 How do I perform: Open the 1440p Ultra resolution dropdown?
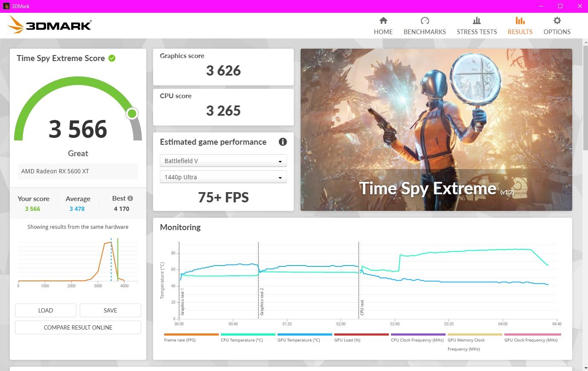223,177
